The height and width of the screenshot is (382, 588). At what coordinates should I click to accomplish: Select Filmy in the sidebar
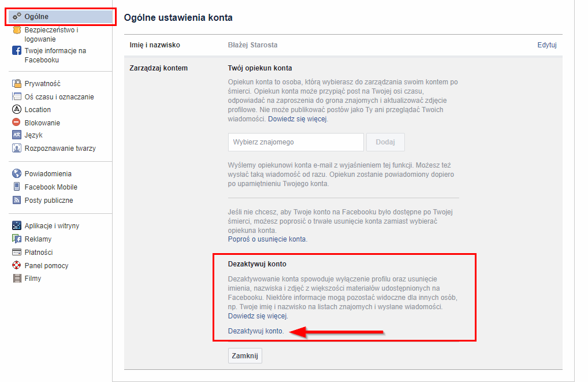point(32,279)
